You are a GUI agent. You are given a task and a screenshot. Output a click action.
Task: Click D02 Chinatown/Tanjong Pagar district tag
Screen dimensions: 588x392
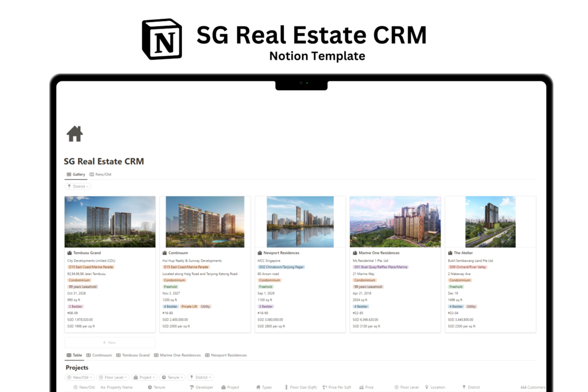click(281, 267)
